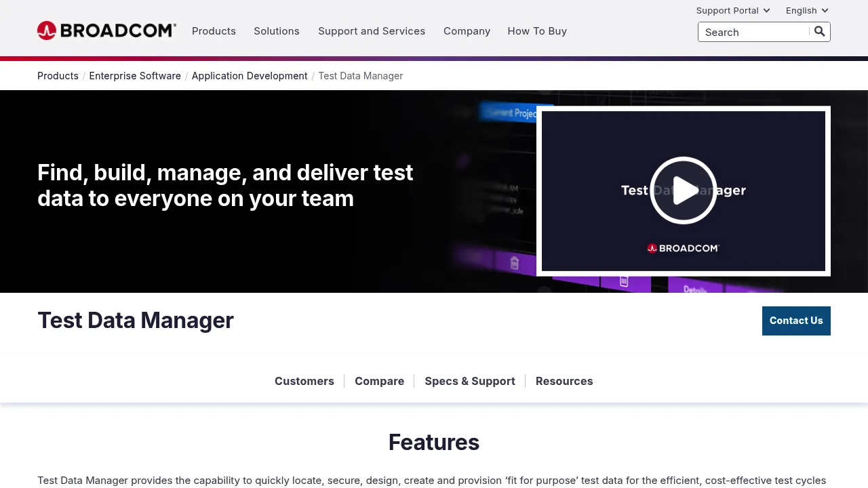Jump to the Resources section
This screenshot has width=868, height=488.
[x=564, y=381]
